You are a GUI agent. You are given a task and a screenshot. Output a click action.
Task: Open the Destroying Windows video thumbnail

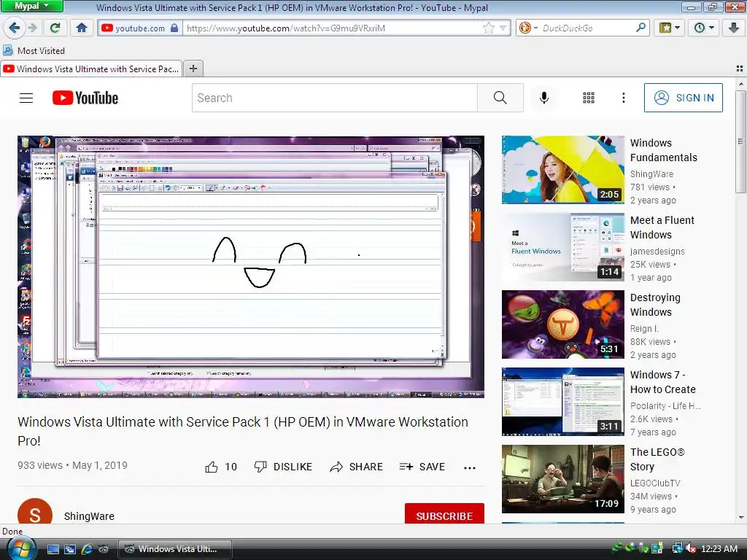[562, 324]
